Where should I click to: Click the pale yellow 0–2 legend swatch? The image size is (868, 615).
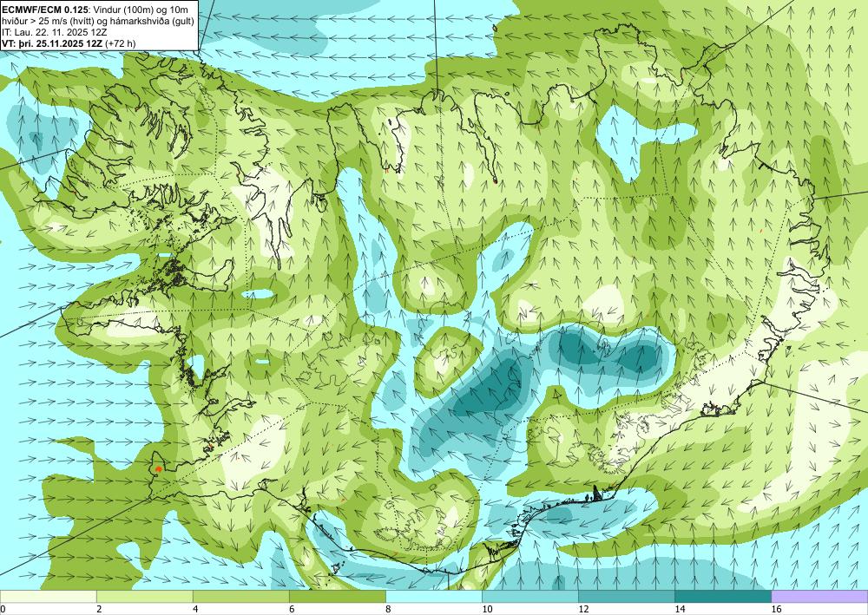(48, 597)
